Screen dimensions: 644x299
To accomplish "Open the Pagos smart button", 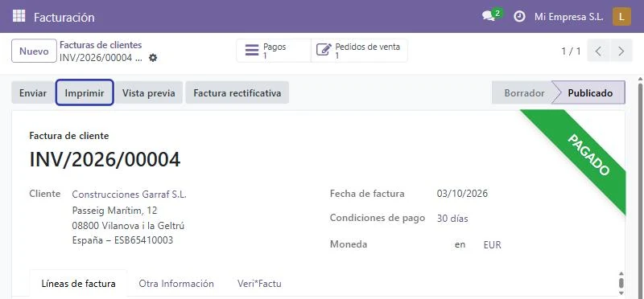I will [x=274, y=51].
